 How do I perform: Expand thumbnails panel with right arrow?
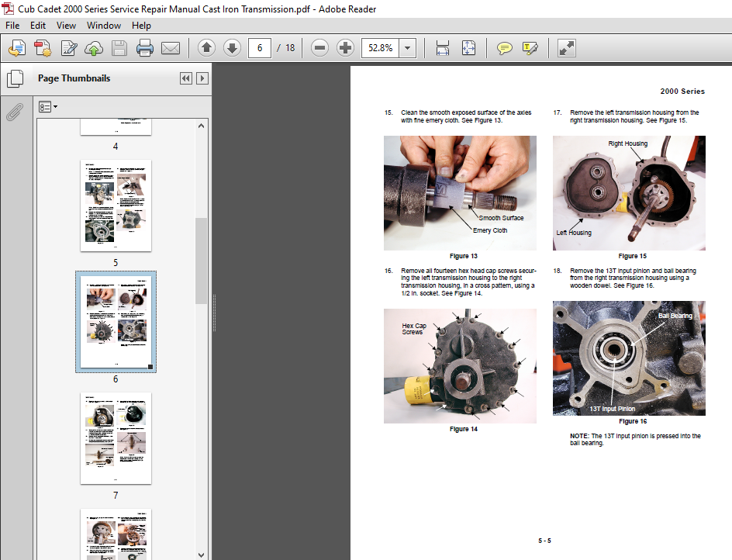coord(202,78)
